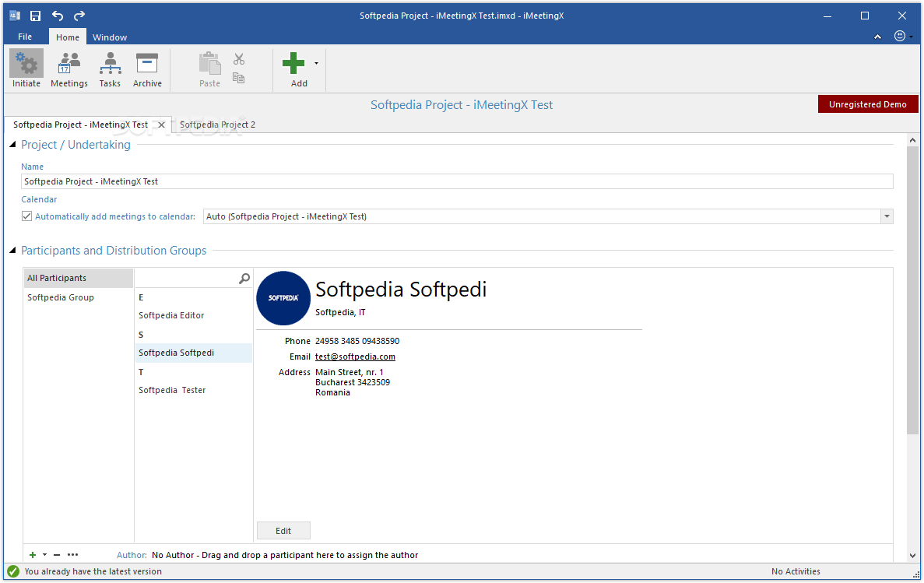This screenshot has height=583, width=924.
Task: Open the Initiate view
Action: [26, 69]
